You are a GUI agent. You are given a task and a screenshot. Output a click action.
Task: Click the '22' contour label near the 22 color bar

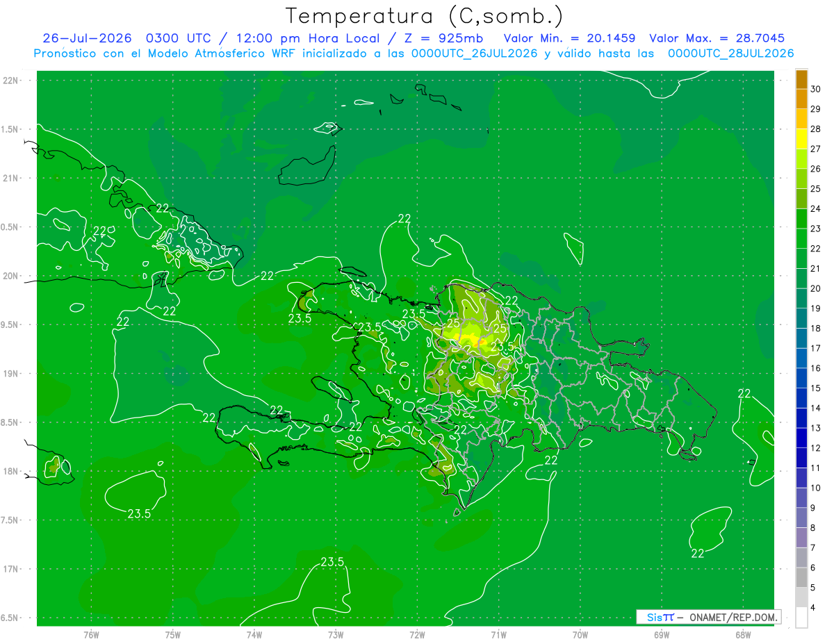click(744, 393)
